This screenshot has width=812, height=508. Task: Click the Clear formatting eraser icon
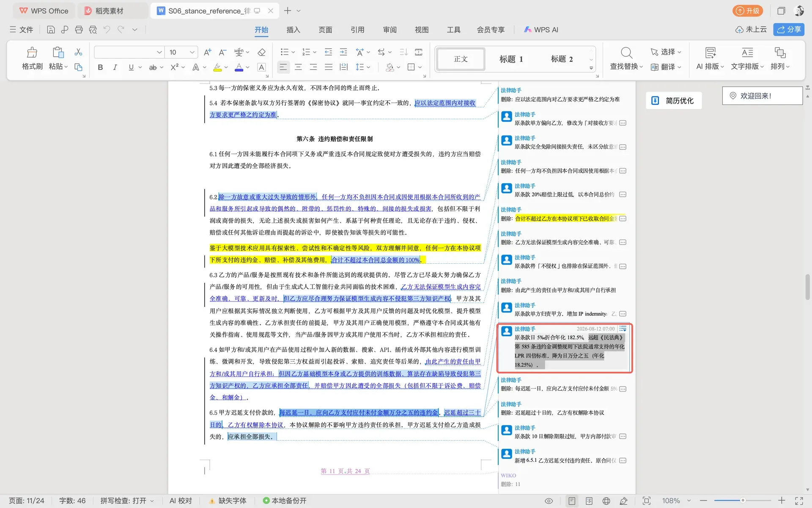coord(261,52)
